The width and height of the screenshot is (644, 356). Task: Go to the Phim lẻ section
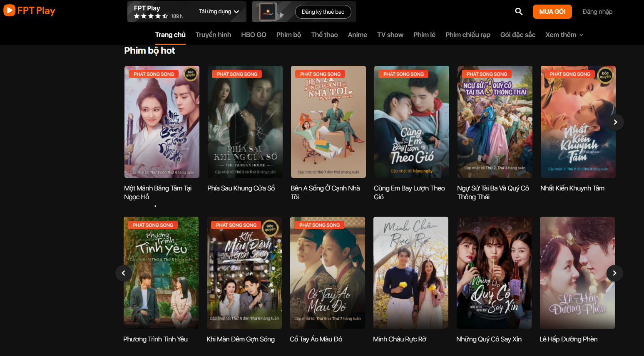[x=424, y=35]
